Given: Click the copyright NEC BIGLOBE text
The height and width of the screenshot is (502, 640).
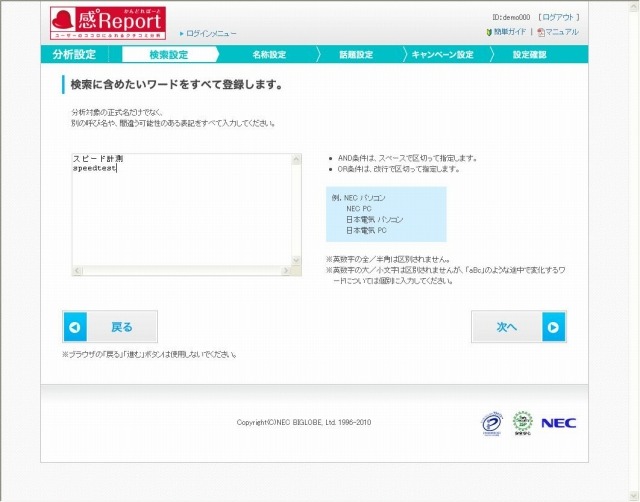Looking at the screenshot, I should 304,422.
